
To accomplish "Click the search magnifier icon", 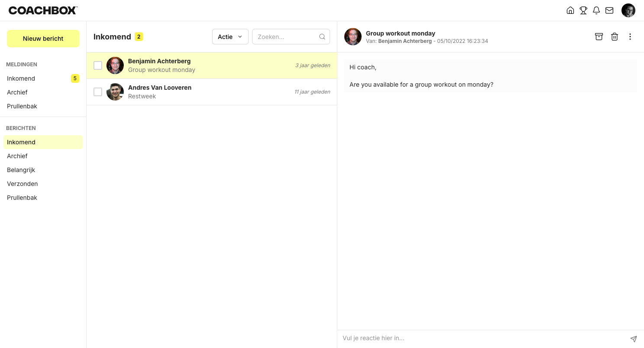I will click(322, 37).
